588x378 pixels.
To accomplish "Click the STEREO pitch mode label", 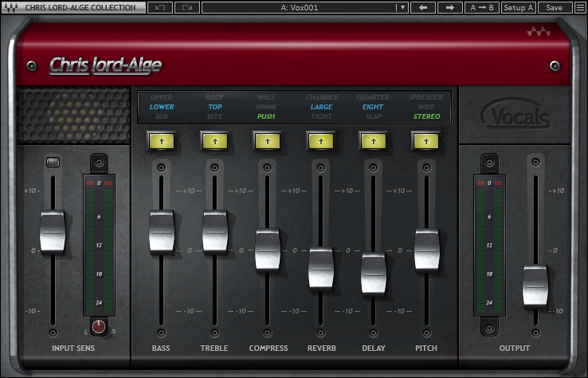I will (x=427, y=116).
